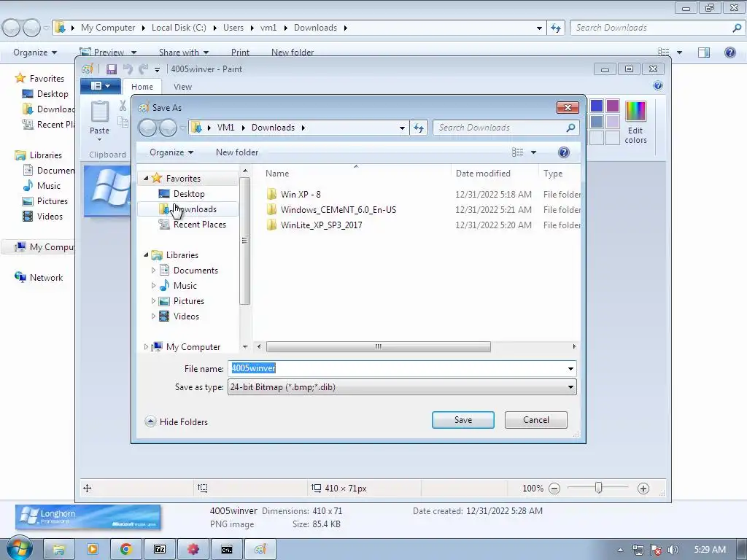Toggle the Explorer preview pane icon

[x=704, y=52]
